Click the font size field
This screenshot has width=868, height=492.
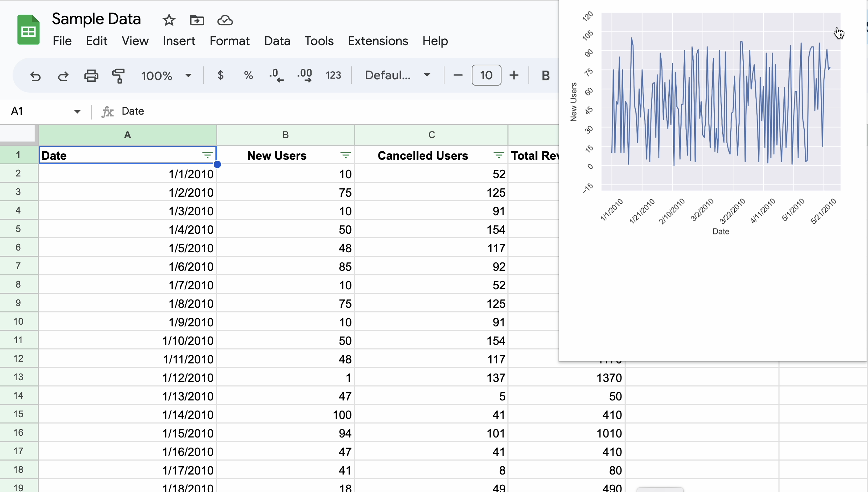point(486,75)
